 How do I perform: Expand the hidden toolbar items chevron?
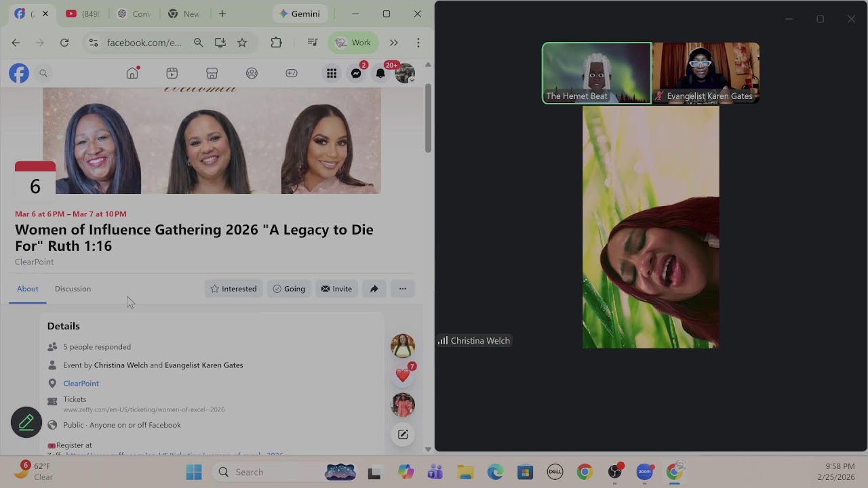click(x=393, y=43)
